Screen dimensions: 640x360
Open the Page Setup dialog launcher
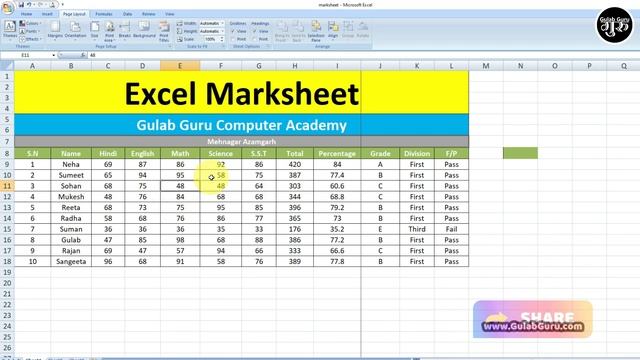pos(170,47)
